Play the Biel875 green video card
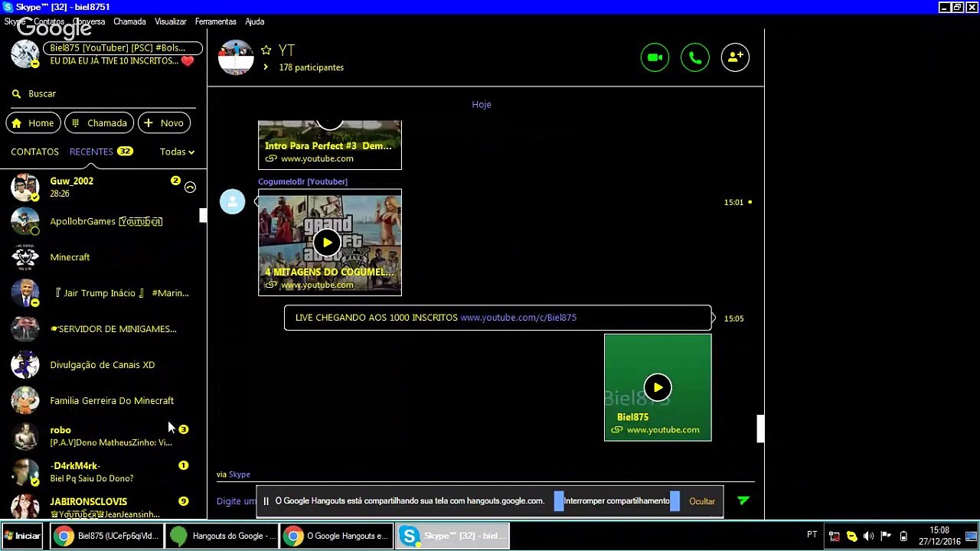Image resolution: width=980 pixels, height=551 pixels. pyautogui.click(x=658, y=387)
